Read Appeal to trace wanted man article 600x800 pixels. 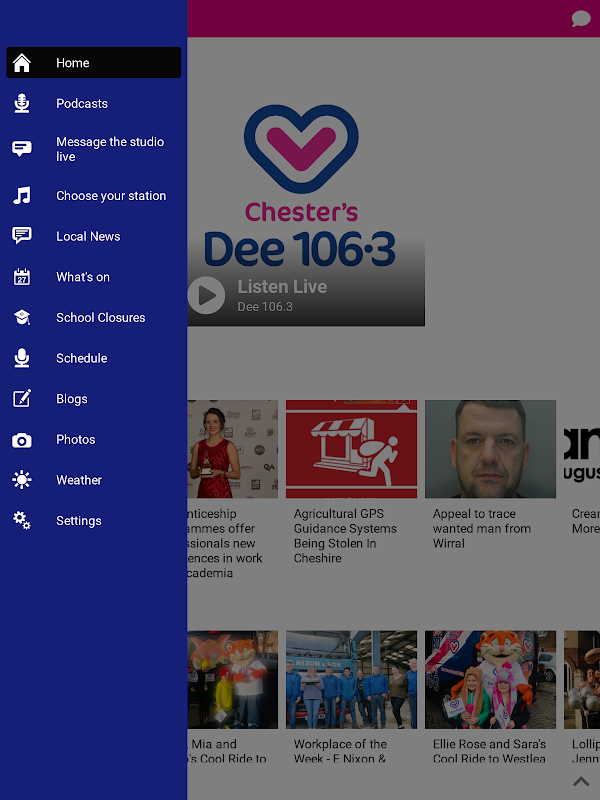pos(482,529)
